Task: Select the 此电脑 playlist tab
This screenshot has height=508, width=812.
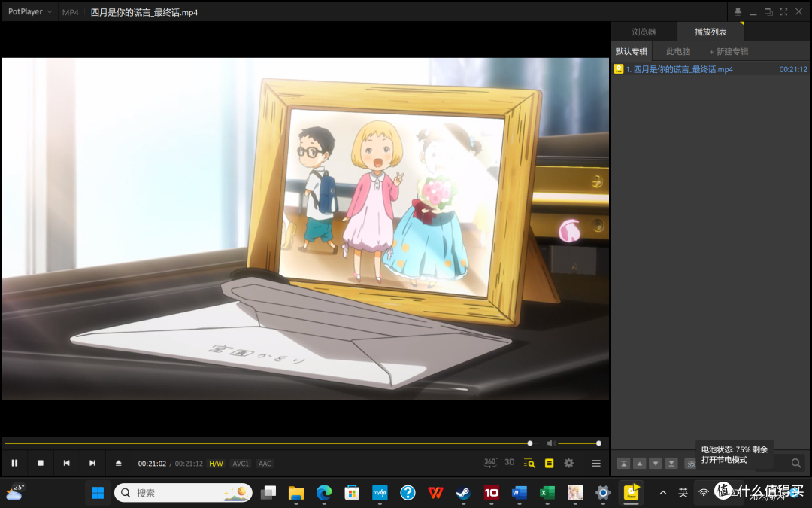Action: click(x=678, y=51)
